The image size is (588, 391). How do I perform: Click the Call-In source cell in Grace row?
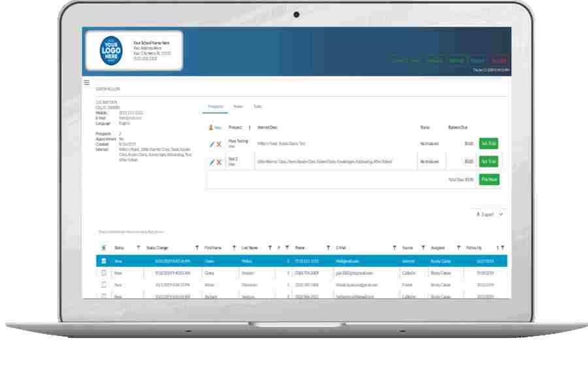pos(408,273)
